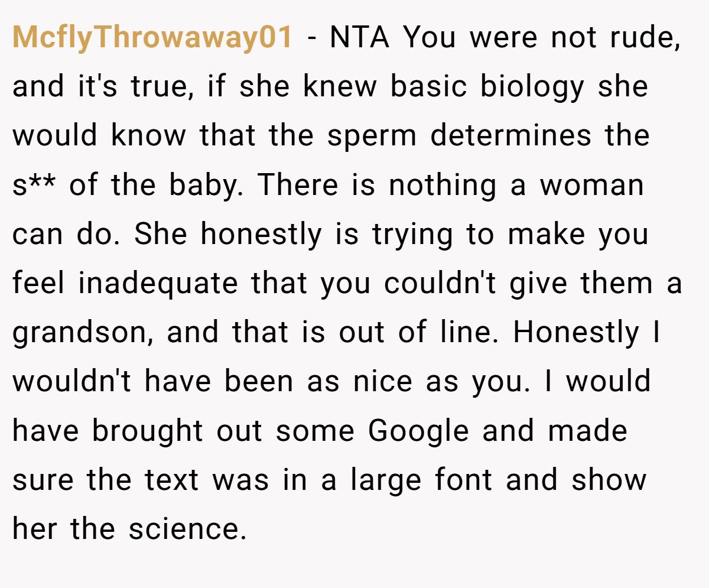
Task: Click the word "Google" in the comment
Action: [418, 431]
